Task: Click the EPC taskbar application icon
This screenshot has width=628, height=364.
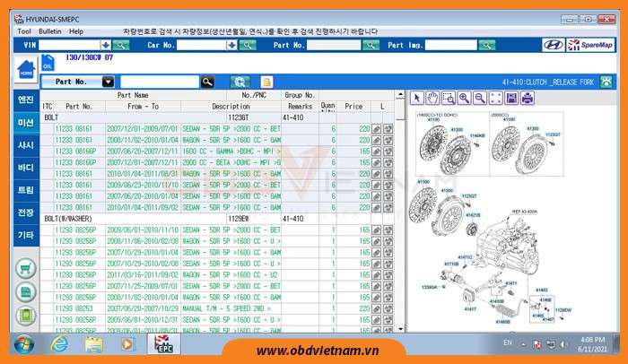Action: 163,344
